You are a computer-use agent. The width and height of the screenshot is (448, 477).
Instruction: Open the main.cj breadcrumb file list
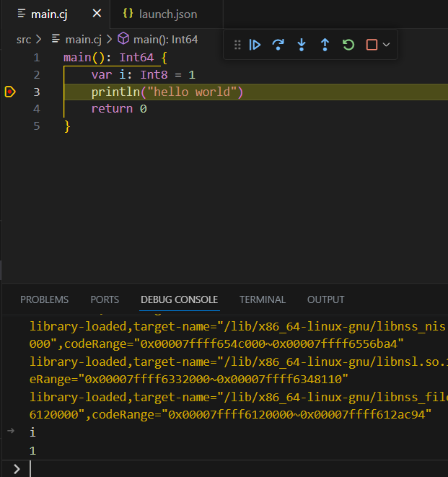[x=82, y=40]
